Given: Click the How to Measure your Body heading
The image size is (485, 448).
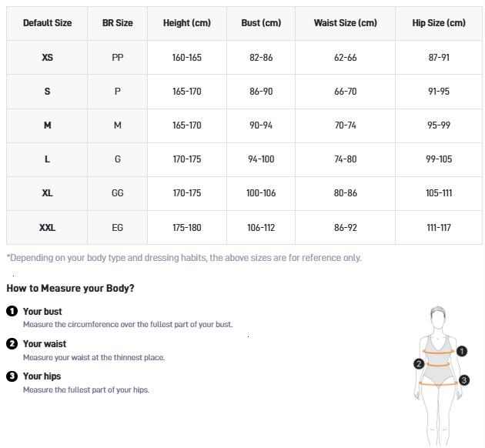Looking at the screenshot, I should point(70,288).
